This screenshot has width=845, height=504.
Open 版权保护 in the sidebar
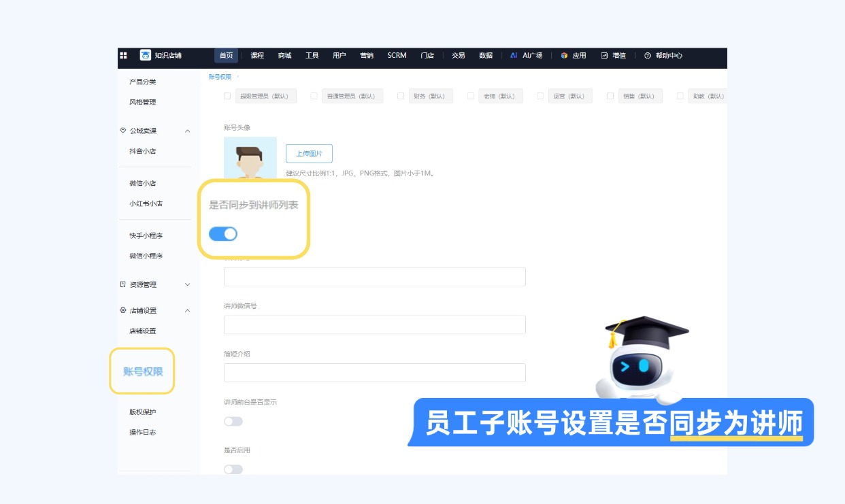click(143, 411)
